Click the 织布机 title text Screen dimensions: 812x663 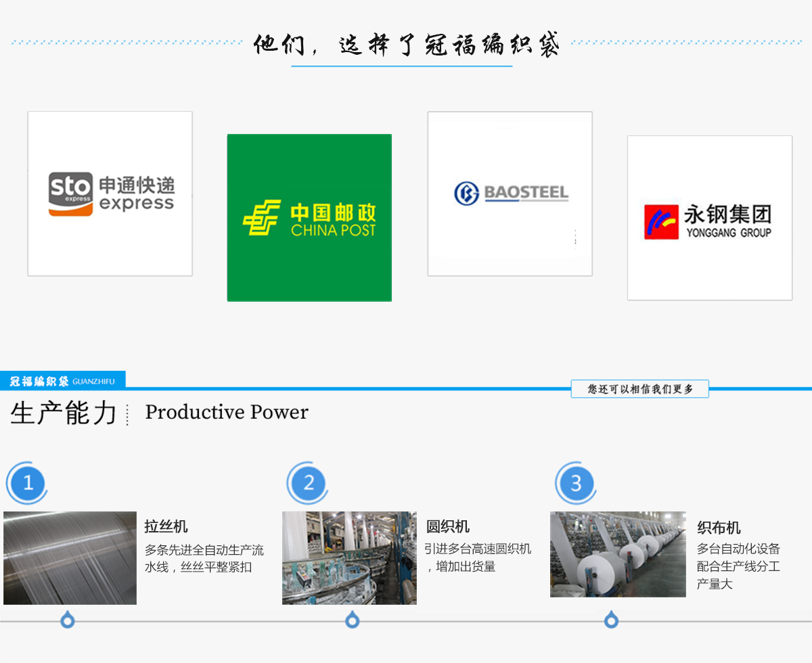coord(719,528)
